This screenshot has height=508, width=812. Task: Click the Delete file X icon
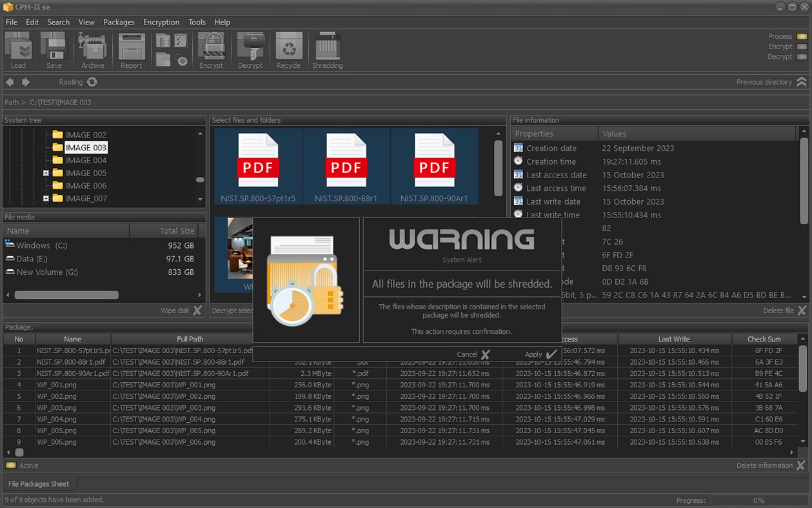pyautogui.click(x=802, y=310)
